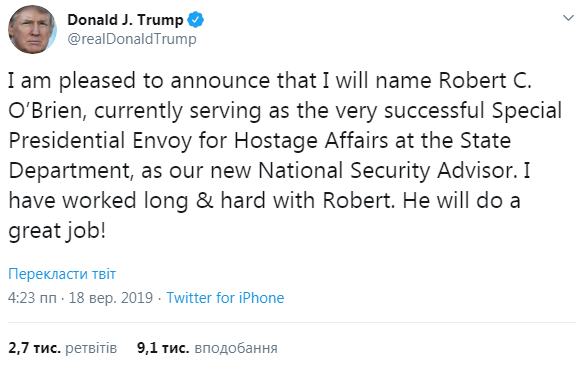Click "Robert C." in the tweet text
The width and height of the screenshot is (585, 368).
pyautogui.click(x=485, y=81)
